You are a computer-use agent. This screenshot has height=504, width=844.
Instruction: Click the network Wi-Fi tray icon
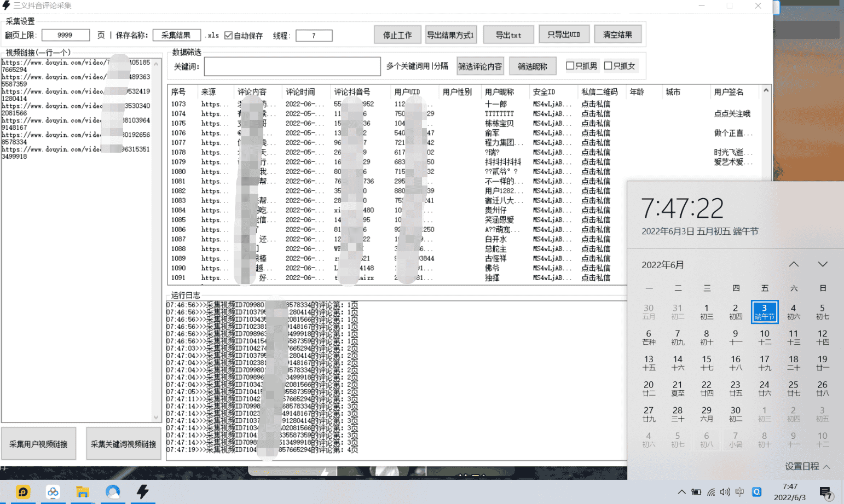coord(711,492)
